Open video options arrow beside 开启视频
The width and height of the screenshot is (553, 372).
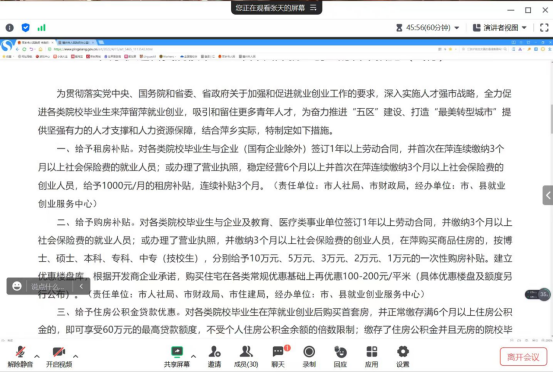click(x=75, y=356)
